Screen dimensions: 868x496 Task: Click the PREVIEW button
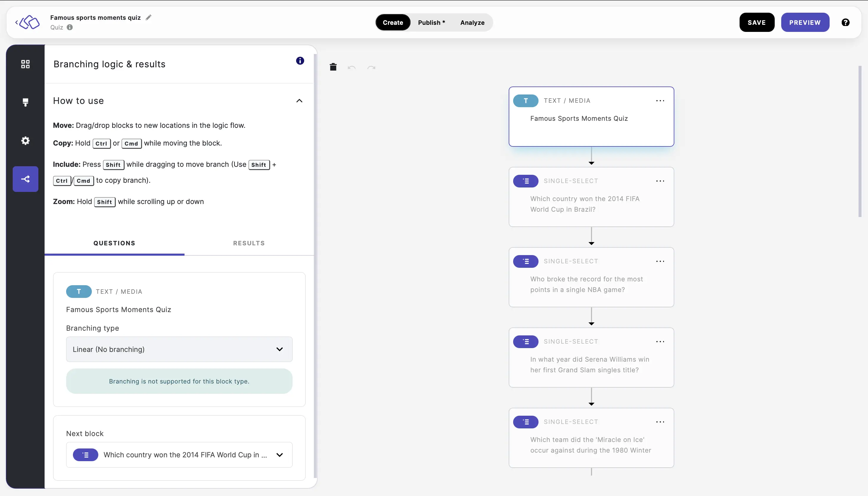point(805,22)
